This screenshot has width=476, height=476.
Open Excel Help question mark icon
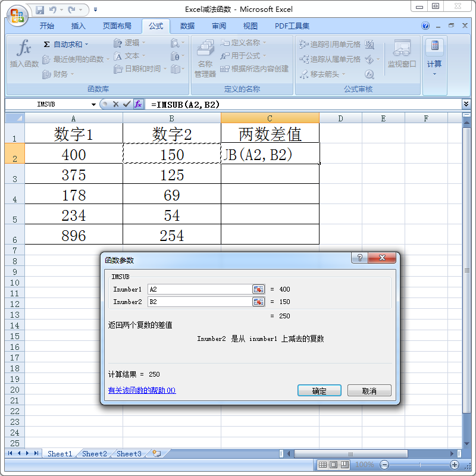point(425,26)
